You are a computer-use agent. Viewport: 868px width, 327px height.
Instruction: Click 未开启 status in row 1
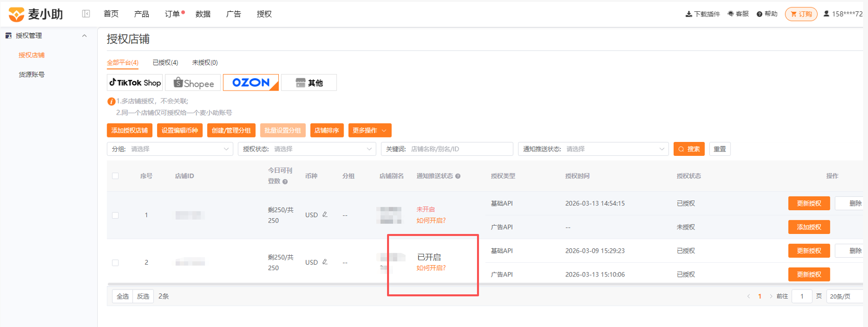click(426, 209)
